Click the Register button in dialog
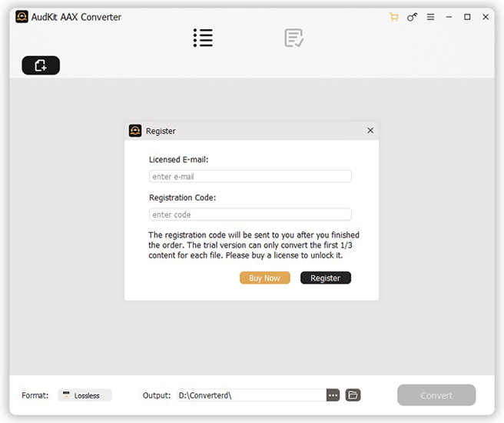This screenshot has height=423, width=504. point(326,278)
